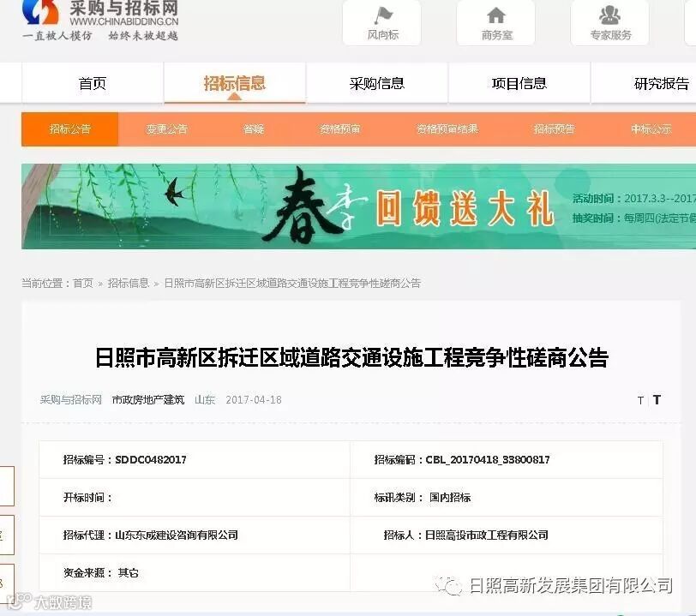Click the announcement title heading
This screenshot has width=696, height=616.
351,358
